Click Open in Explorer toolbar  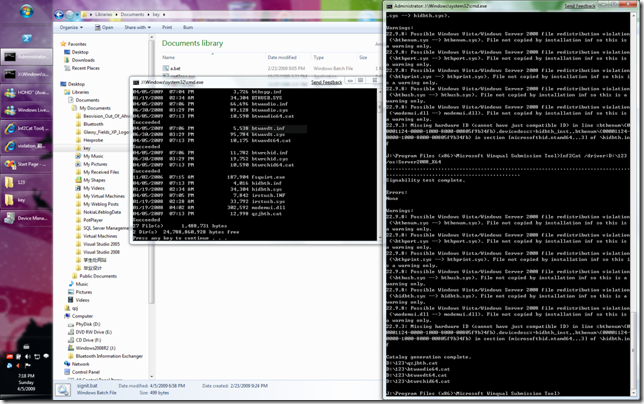click(104, 28)
